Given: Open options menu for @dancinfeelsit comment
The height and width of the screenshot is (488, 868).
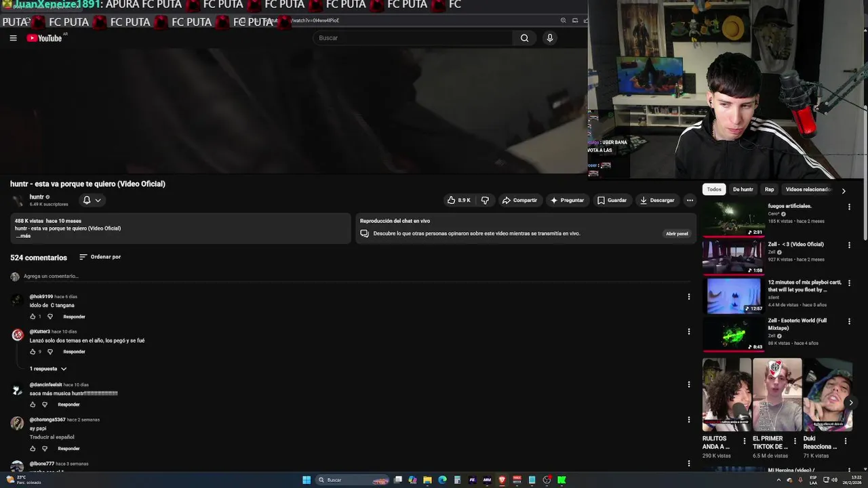Looking at the screenshot, I should 689,384.
